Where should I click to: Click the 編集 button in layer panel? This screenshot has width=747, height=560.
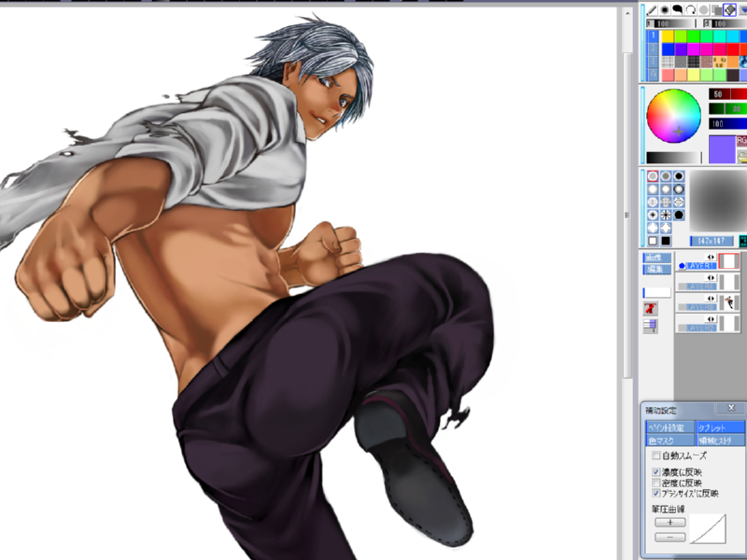pyautogui.click(x=657, y=270)
